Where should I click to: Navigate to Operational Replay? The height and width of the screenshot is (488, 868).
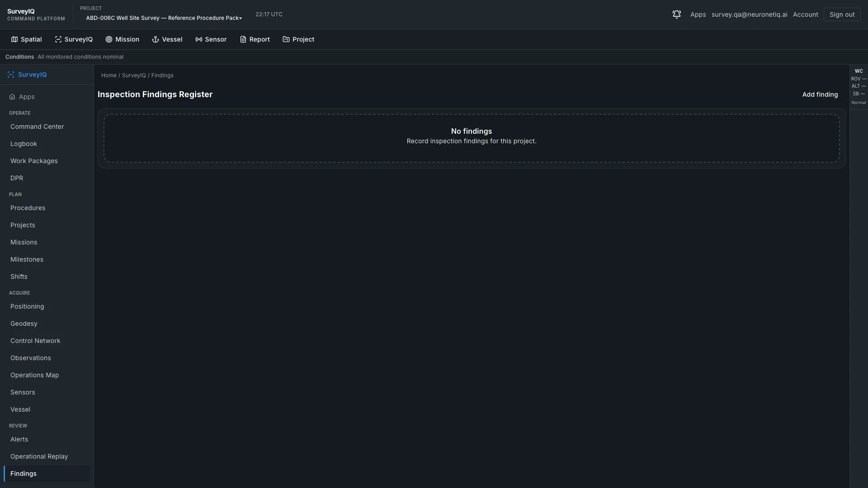pos(47,456)
